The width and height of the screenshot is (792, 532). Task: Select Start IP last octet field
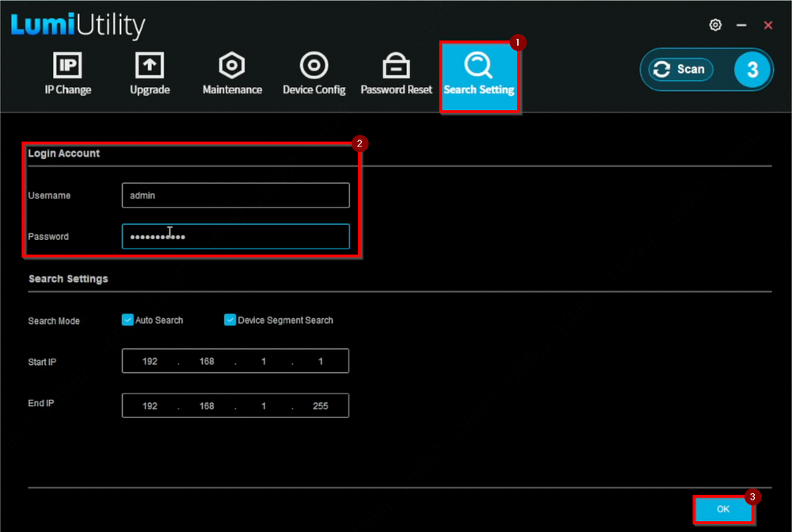pos(320,361)
